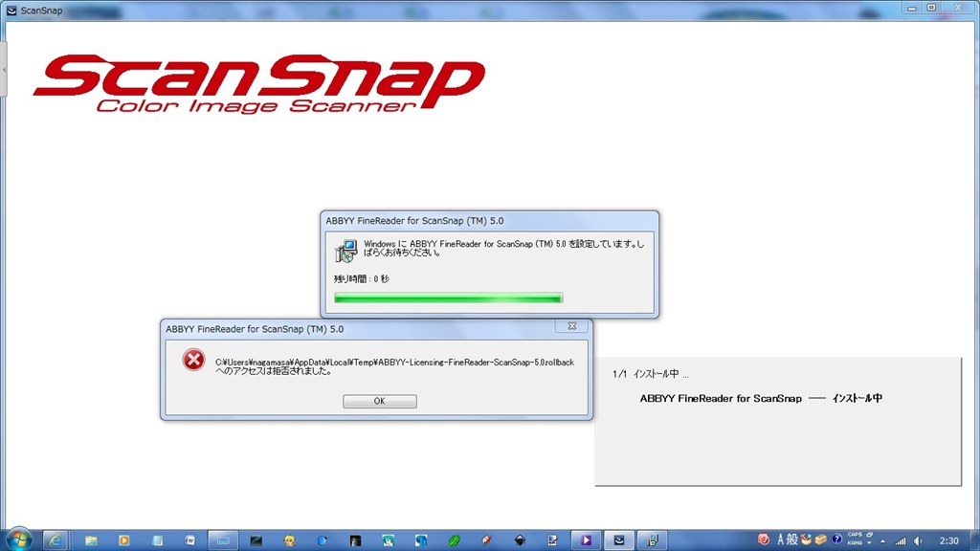This screenshot has height=551, width=980.
Task: Show hidden tray icons arrow
Action: coord(882,541)
